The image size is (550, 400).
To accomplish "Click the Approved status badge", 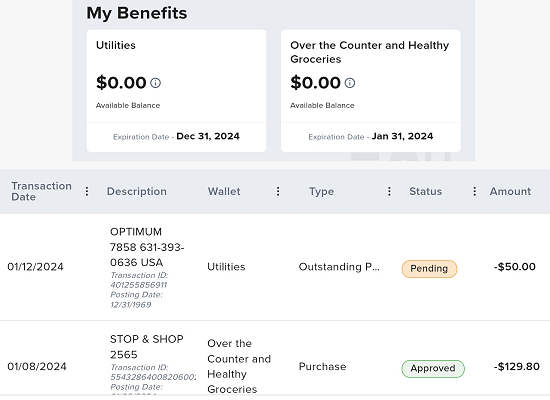I will point(433,368).
